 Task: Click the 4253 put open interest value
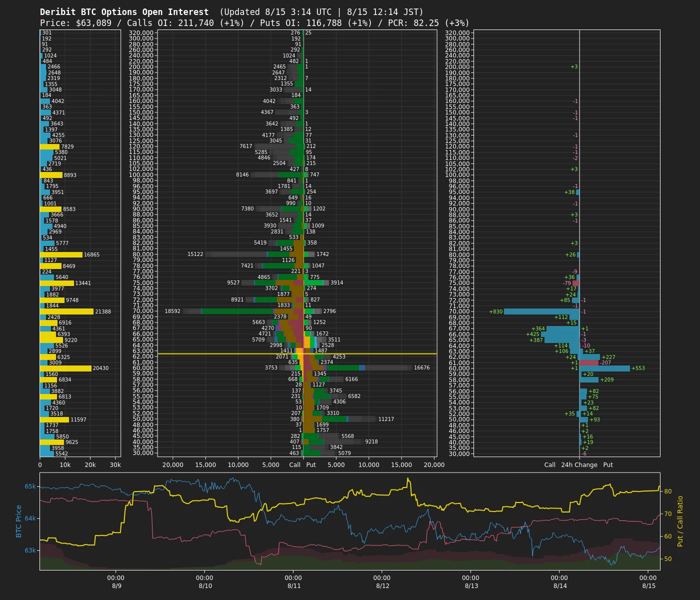pyautogui.click(x=339, y=356)
